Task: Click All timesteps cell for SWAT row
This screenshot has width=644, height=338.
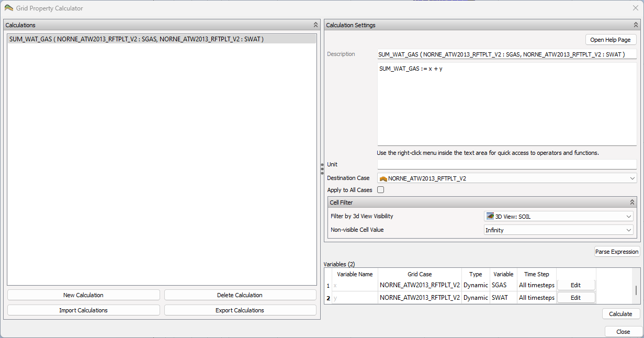Action: click(537, 298)
